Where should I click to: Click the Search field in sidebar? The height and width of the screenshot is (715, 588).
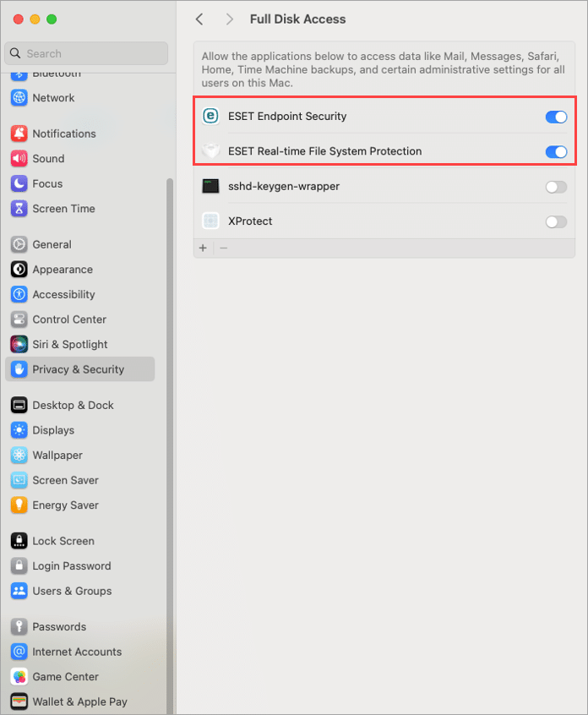point(86,53)
